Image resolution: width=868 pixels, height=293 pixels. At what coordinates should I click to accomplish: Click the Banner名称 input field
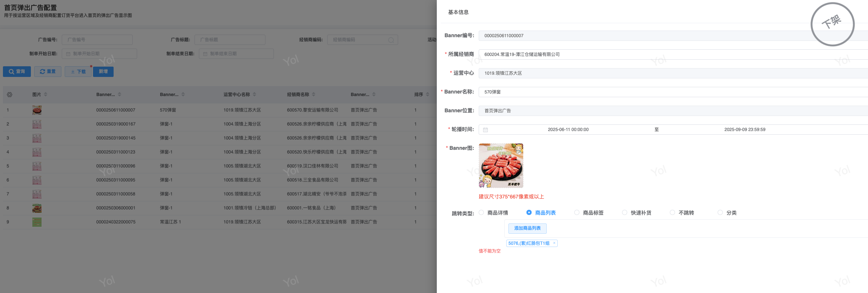pyautogui.click(x=662, y=92)
